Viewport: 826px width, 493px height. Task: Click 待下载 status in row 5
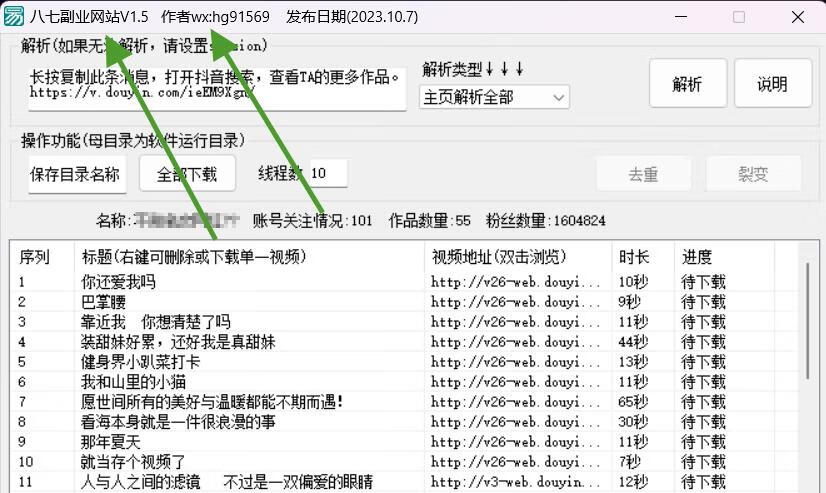[703, 362]
